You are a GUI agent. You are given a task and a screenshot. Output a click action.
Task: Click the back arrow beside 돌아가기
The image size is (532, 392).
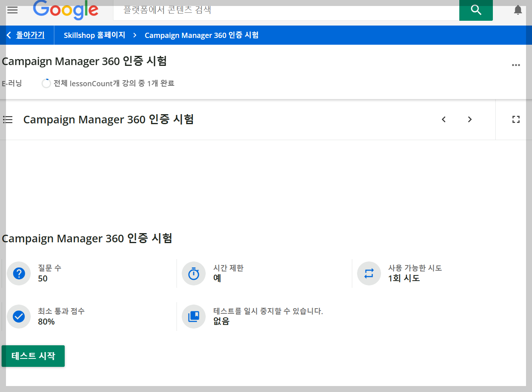coord(9,35)
